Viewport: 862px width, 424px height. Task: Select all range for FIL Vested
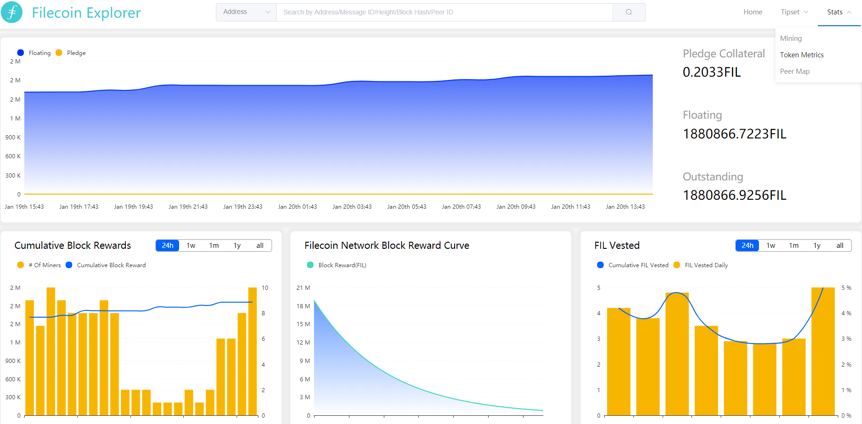[840, 246]
